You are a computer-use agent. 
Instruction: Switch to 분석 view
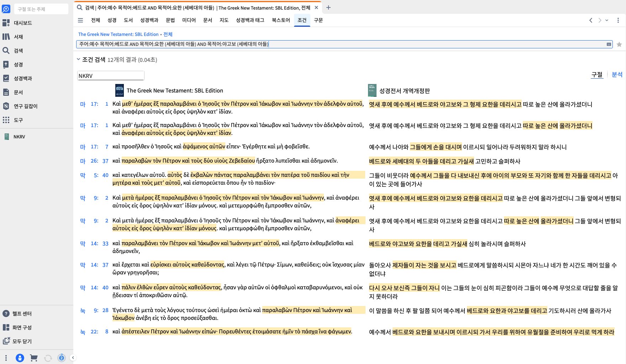point(617,74)
